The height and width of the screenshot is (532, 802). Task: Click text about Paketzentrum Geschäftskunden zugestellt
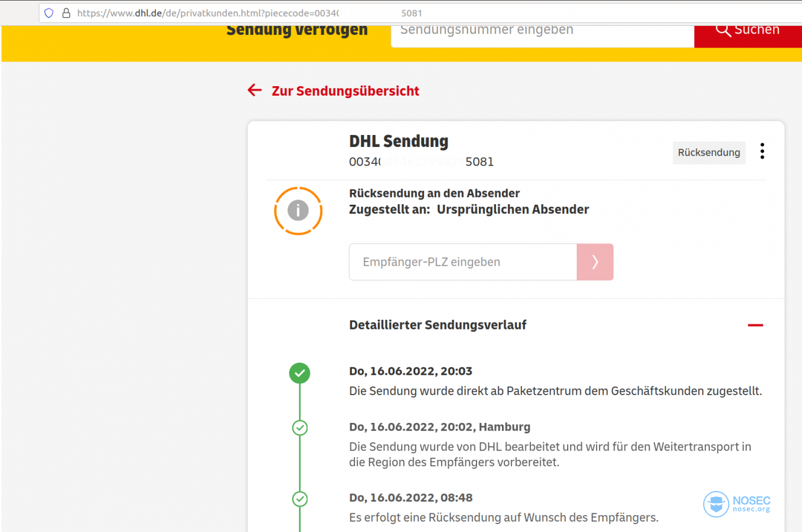(556, 391)
